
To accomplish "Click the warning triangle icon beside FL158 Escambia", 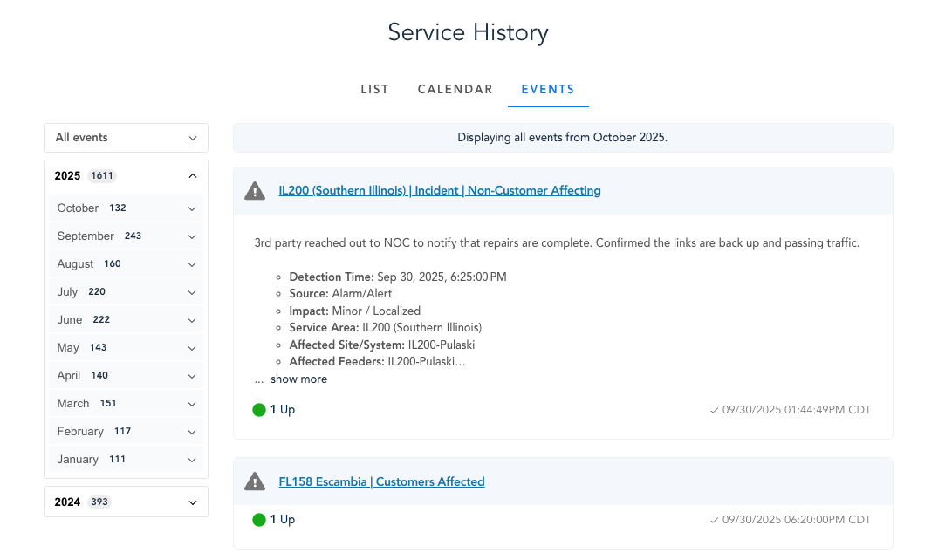I will [255, 481].
